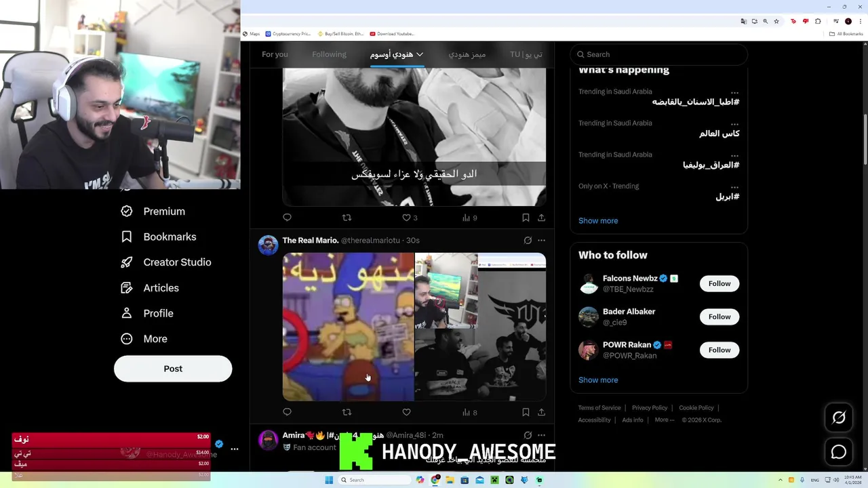Open the Simpsons image in Mario's post
The height and width of the screenshot is (488, 868).
coord(348,327)
